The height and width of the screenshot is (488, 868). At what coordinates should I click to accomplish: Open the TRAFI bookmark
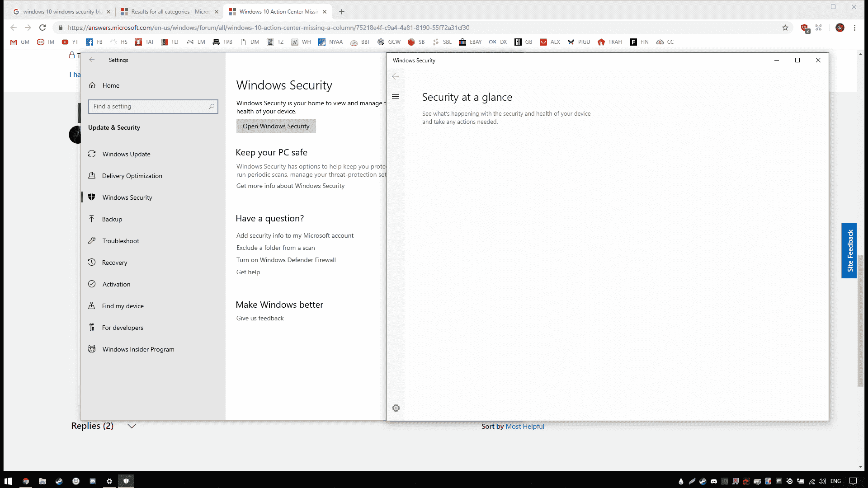tap(610, 42)
